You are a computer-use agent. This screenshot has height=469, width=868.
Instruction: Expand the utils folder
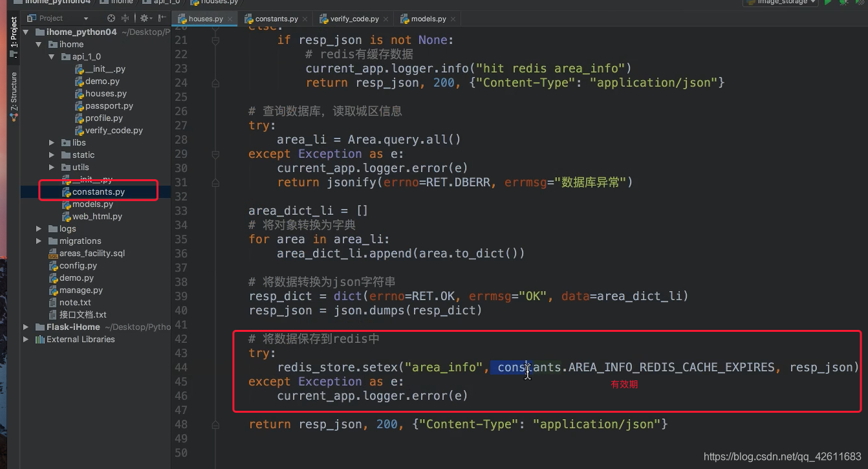[x=52, y=167]
